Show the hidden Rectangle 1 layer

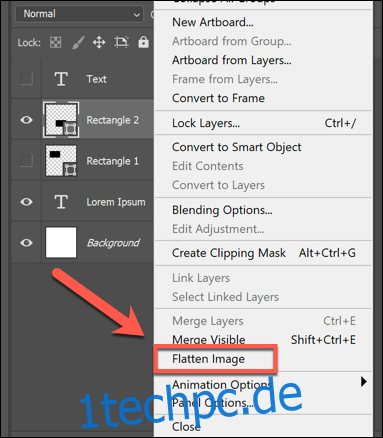(26, 161)
